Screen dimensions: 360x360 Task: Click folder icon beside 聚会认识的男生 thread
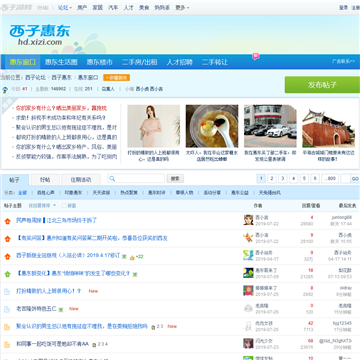tap(7, 327)
